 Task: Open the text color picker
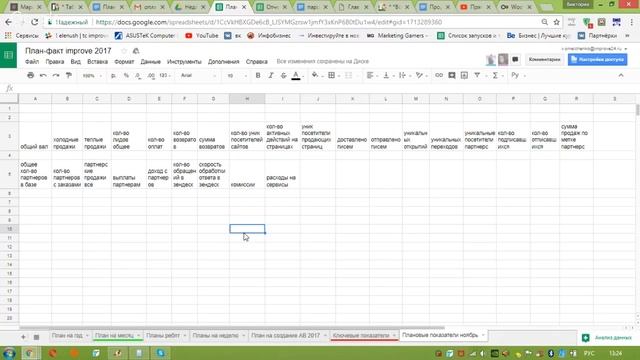(x=296, y=76)
